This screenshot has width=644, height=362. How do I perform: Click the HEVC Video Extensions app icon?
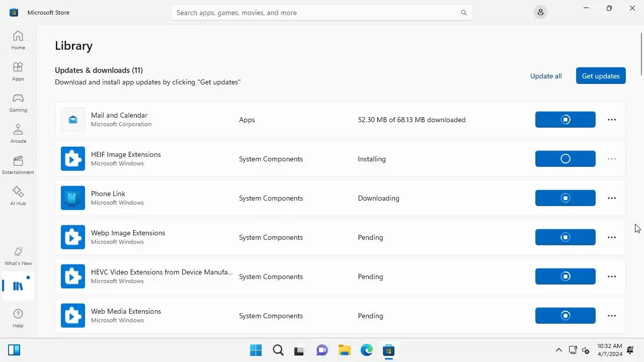73,277
